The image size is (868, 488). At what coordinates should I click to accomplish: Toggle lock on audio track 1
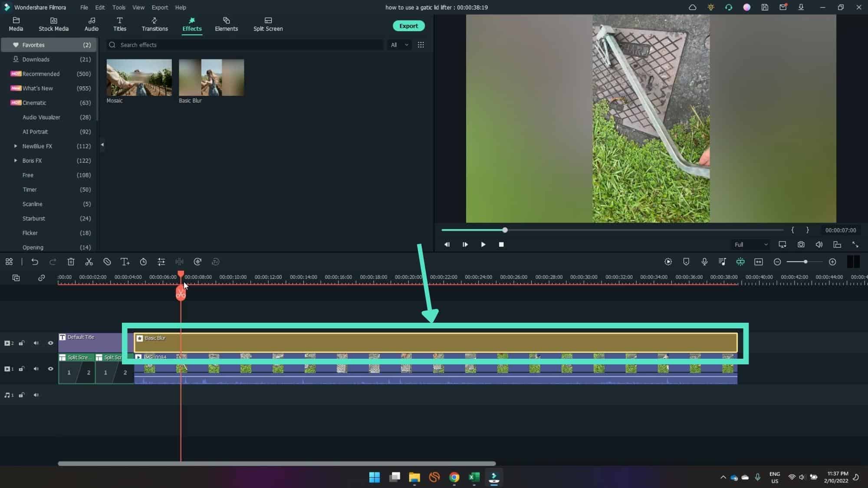(x=21, y=395)
